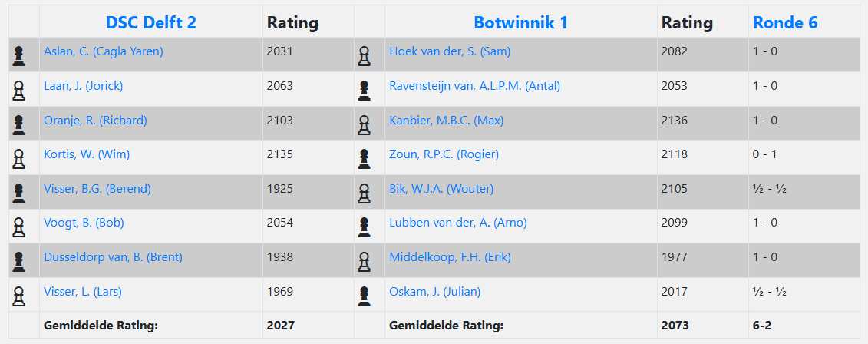Click white pawn icon beside Bik, W.J.A.
Screen dimensions: 868x344
pyautogui.click(x=365, y=192)
